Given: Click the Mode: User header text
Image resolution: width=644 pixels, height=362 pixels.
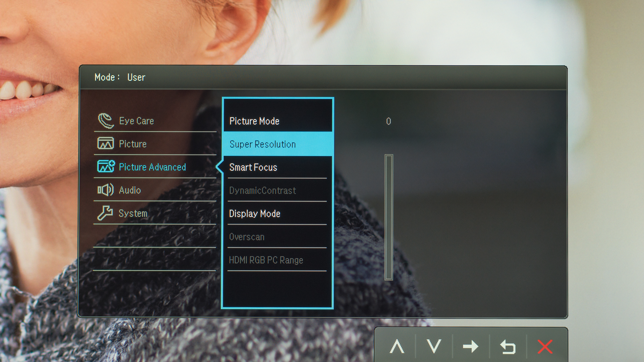Looking at the screenshot, I should pos(120,77).
